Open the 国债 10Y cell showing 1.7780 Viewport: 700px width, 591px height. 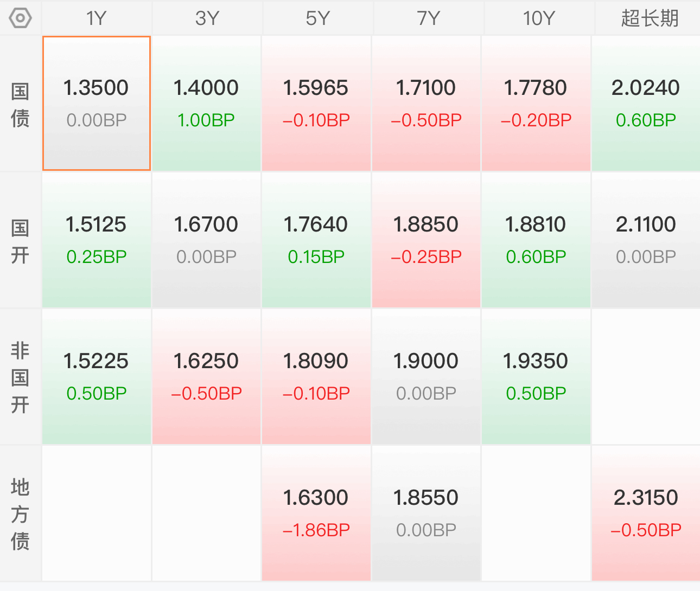pyautogui.click(x=536, y=104)
